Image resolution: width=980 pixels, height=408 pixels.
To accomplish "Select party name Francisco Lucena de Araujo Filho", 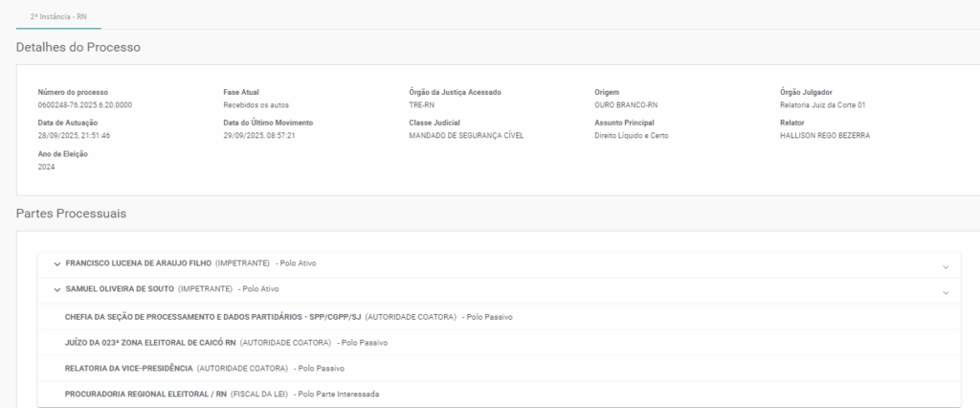I will point(138,263).
